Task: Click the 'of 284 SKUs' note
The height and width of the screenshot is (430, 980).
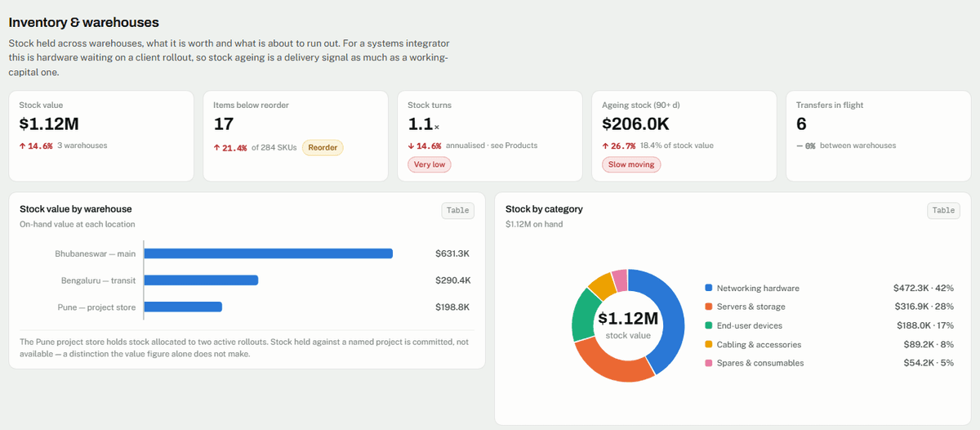Action: [x=274, y=147]
